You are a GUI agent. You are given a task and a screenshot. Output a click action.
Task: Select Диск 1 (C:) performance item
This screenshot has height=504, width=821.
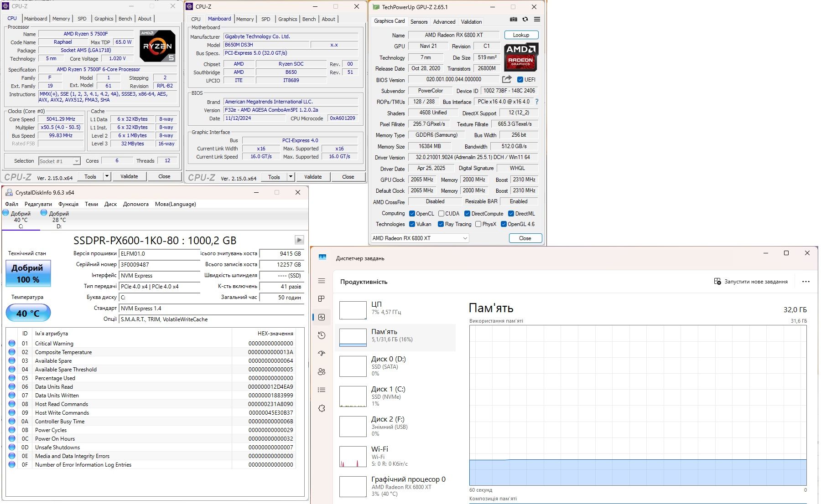coord(395,396)
